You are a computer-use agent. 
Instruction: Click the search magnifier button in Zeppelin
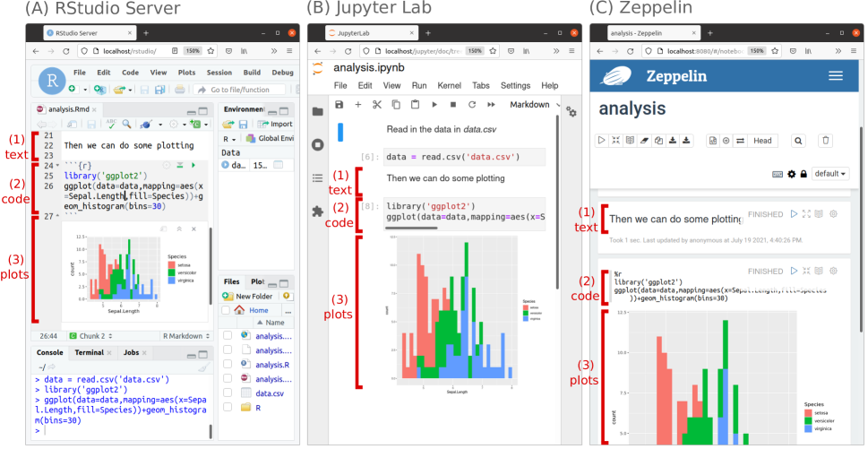798,141
